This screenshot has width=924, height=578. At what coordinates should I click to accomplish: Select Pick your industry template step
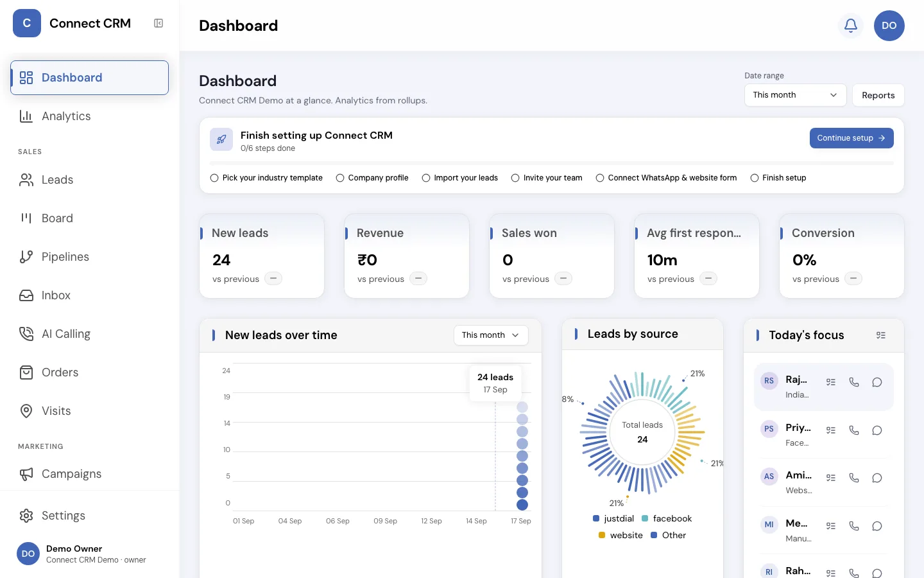point(266,178)
